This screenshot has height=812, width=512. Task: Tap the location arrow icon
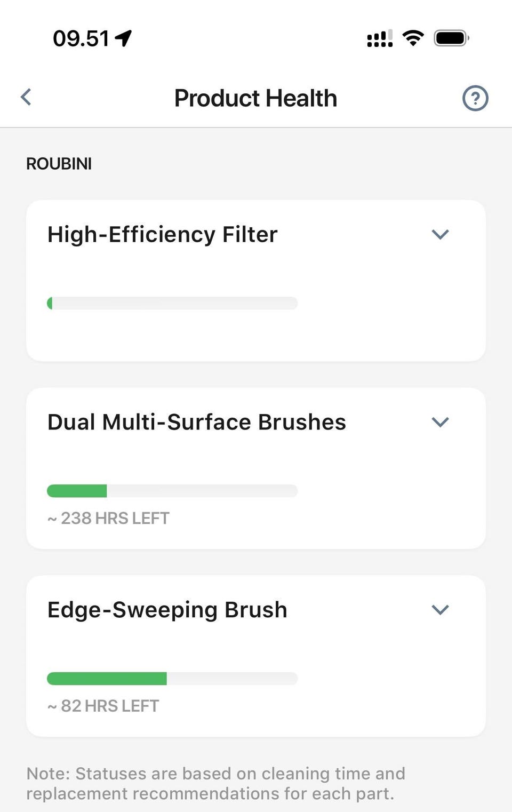click(124, 38)
